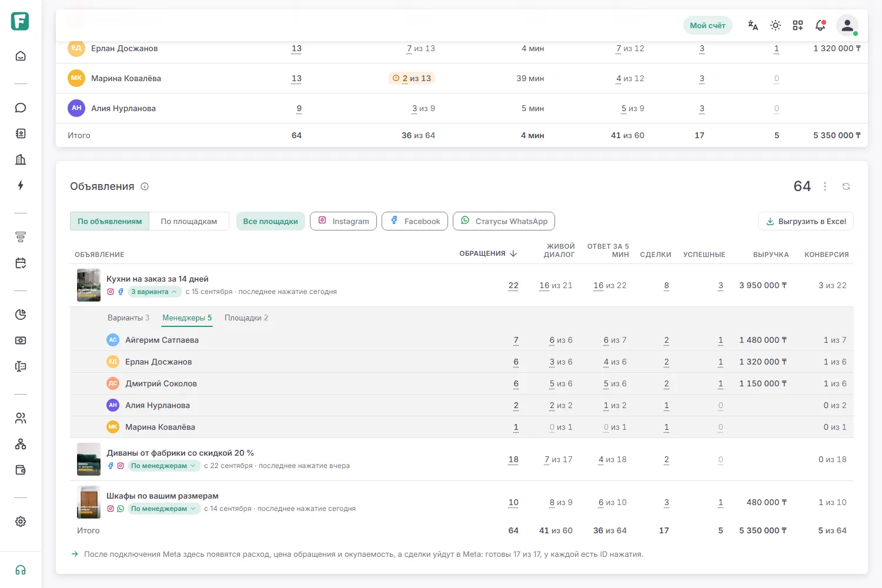
Task: Toggle the light theme sun icon
Action: point(776,25)
